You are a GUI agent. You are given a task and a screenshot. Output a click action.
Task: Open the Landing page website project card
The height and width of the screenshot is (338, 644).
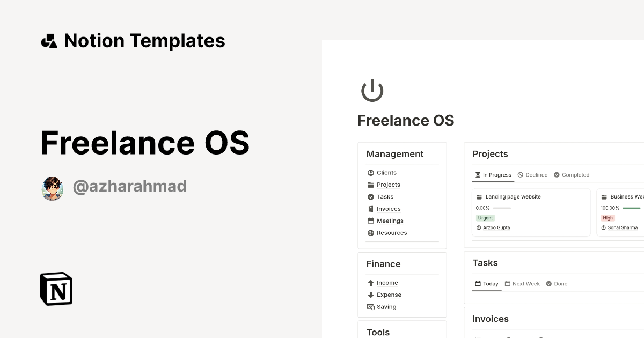point(512,196)
